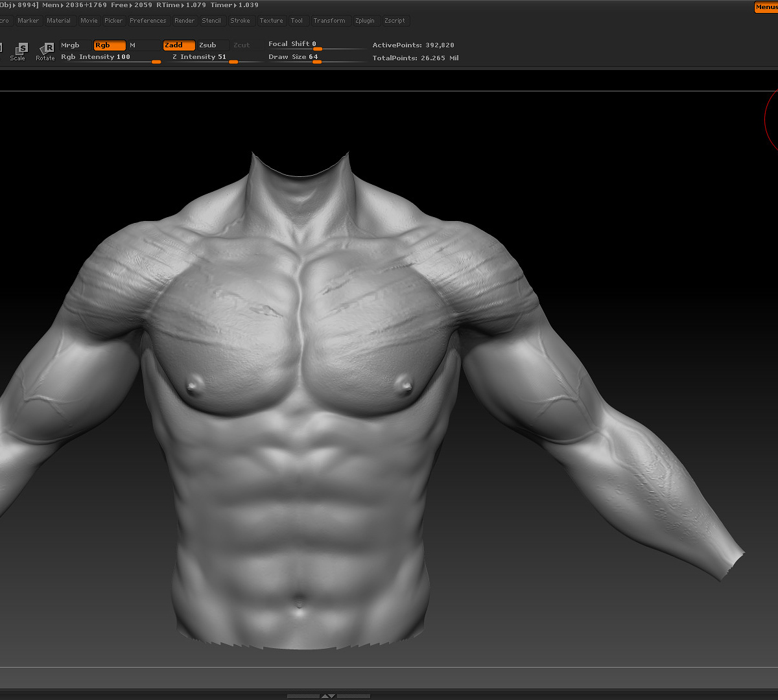Turn off Zadd sculpt mode
The height and width of the screenshot is (700, 778).
pyautogui.click(x=179, y=45)
